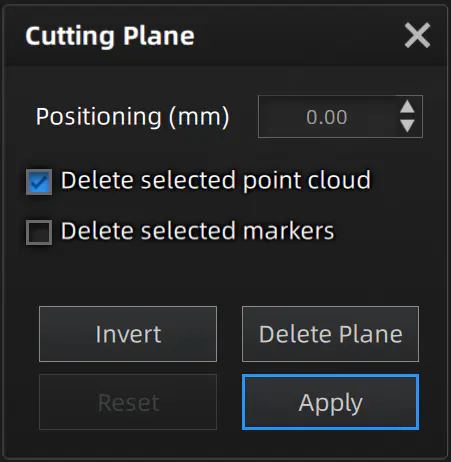The image size is (451, 462).
Task: Enable Delete selected markers checkbox
Action: 39,232
